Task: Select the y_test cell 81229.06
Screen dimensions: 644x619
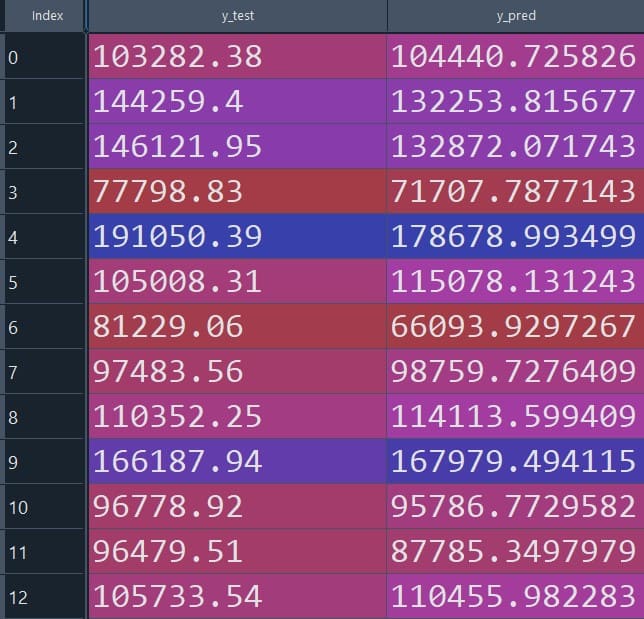Action: point(237,327)
